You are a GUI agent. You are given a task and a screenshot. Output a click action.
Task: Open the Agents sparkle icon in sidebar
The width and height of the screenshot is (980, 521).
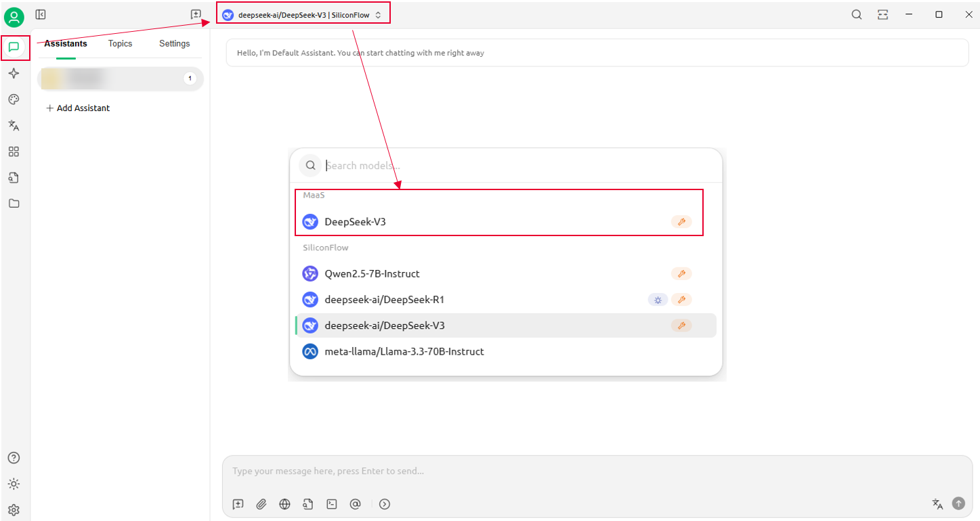pos(14,73)
